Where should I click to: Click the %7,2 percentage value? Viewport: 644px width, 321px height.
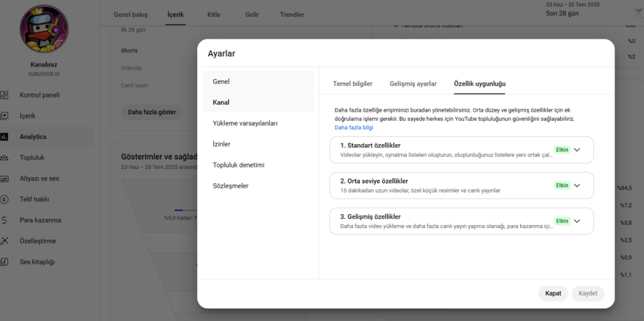point(627,205)
